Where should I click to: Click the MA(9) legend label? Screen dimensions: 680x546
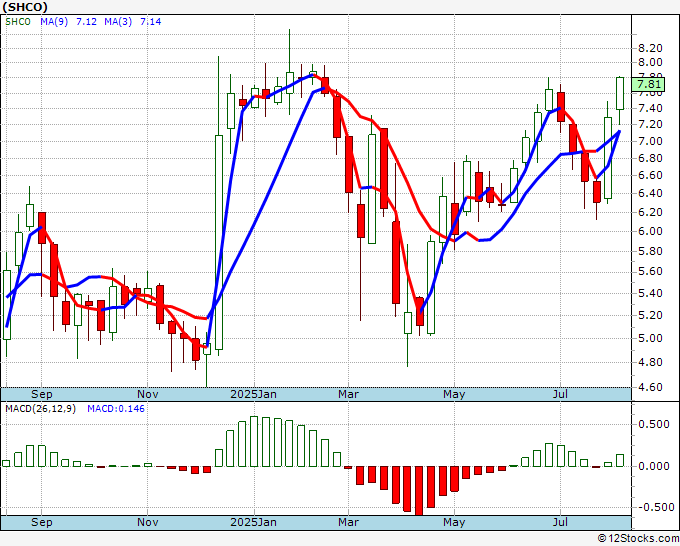point(54,22)
